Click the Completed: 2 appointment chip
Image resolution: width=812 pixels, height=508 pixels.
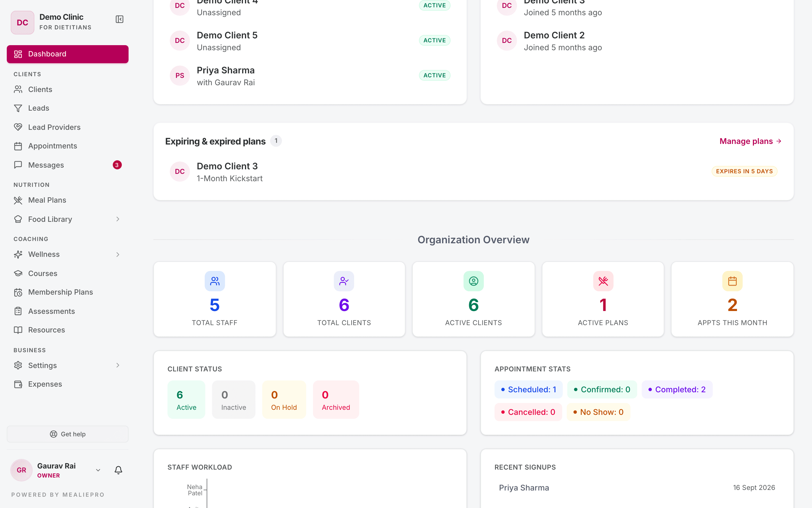(677, 389)
